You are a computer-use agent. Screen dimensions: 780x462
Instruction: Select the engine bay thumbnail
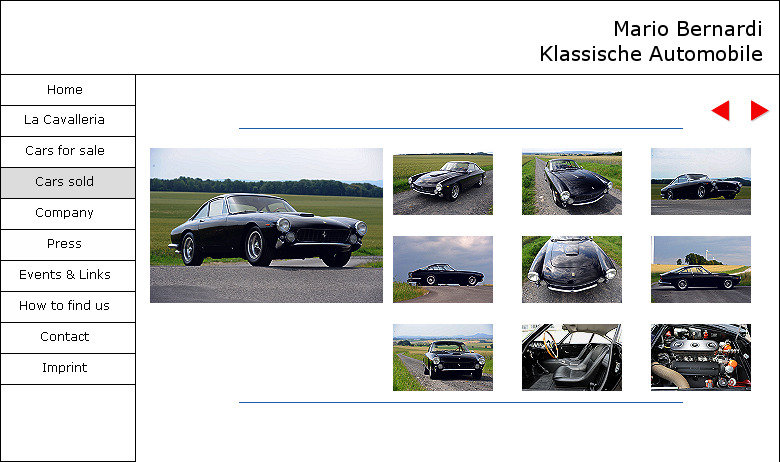click(701, 358)
